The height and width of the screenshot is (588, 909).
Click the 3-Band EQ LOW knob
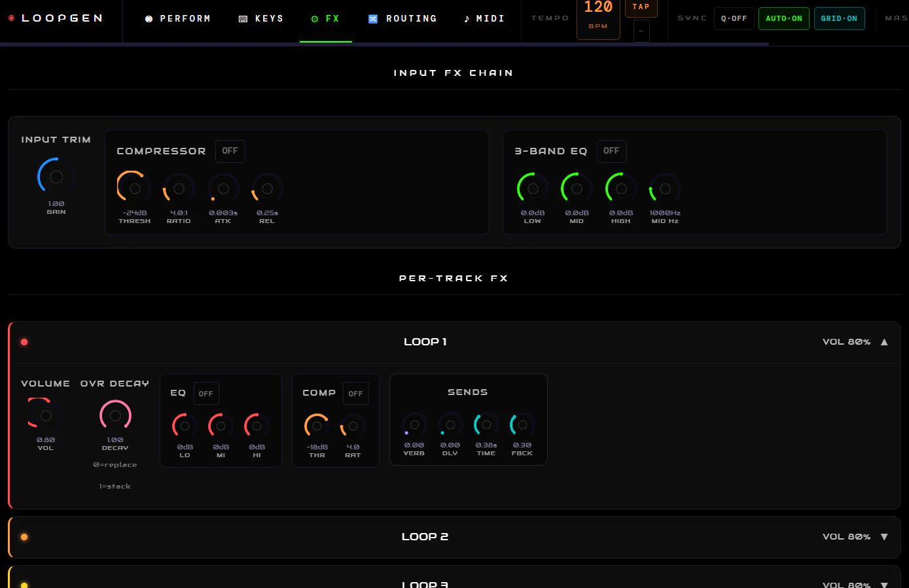(x=533, y=188)
